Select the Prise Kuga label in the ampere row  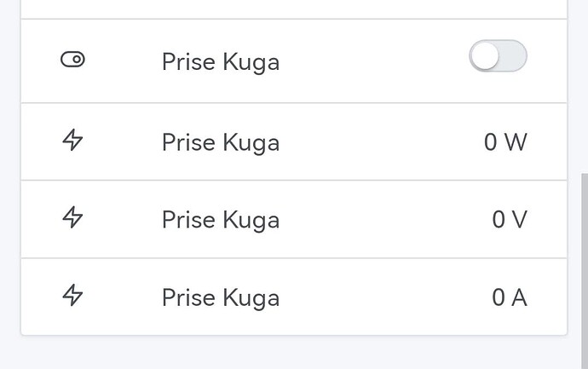coord(220,297)
